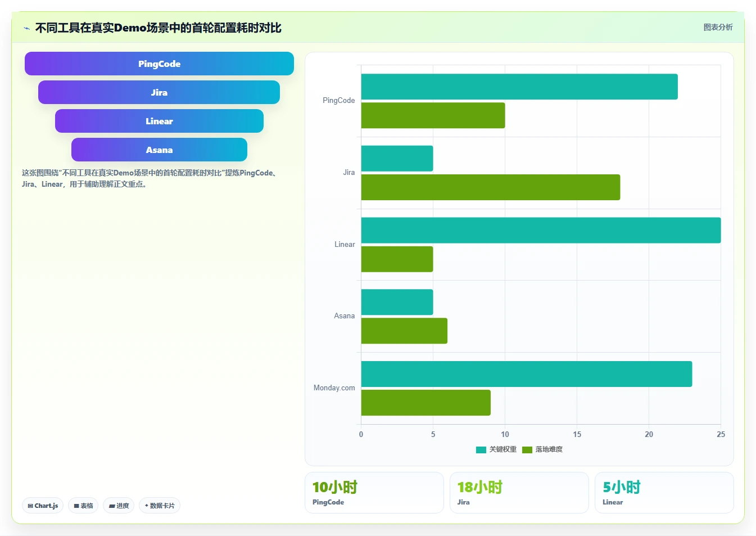Toggle the 关键权重 legend item
Viewport: 756px width, 536px height.
[x=496, y=449]
